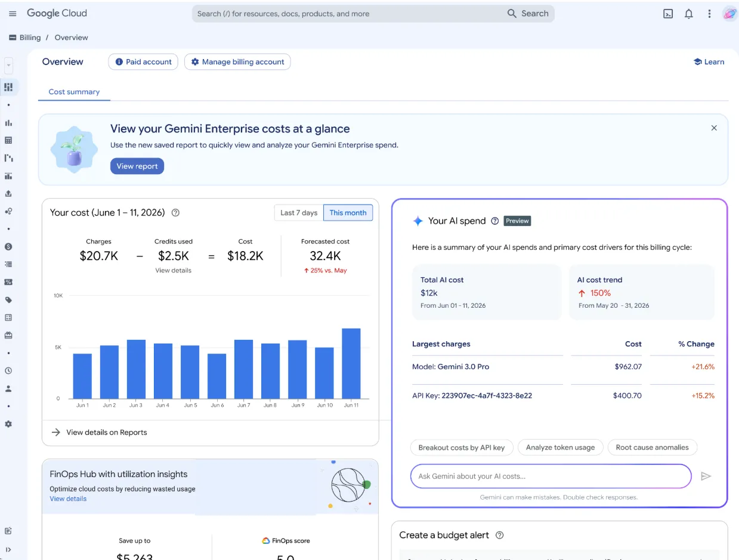Click the Preview badge next to AI spend
739x560 pixels.
click(x=517, y=221)
